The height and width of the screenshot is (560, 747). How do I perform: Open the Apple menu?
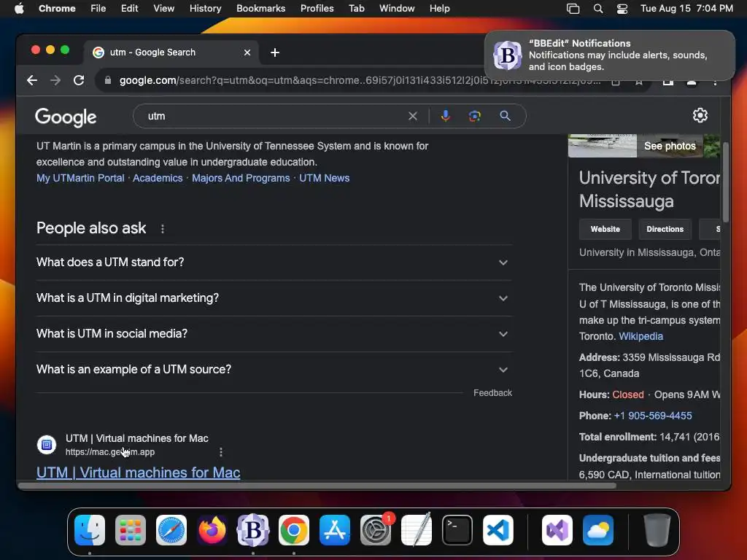tap(19, 9)
